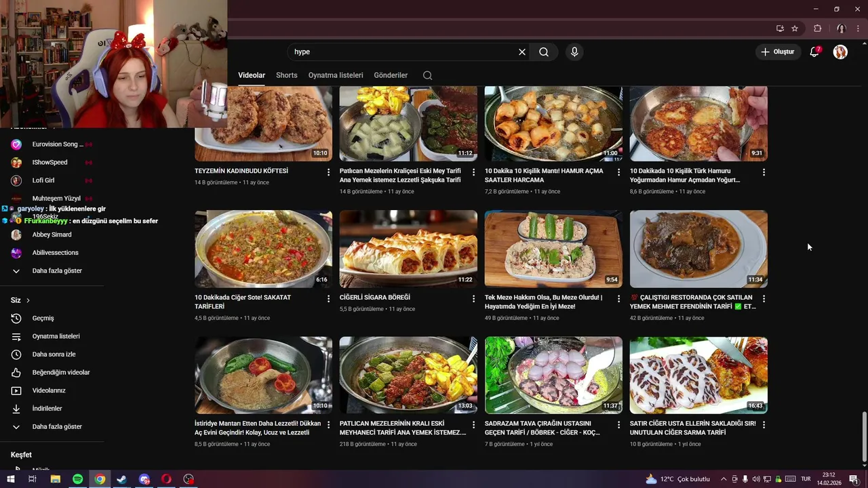
Task: Open options menu for 10 Dakika 10 Kişilik Mantı
Action: tap(618, 172)
